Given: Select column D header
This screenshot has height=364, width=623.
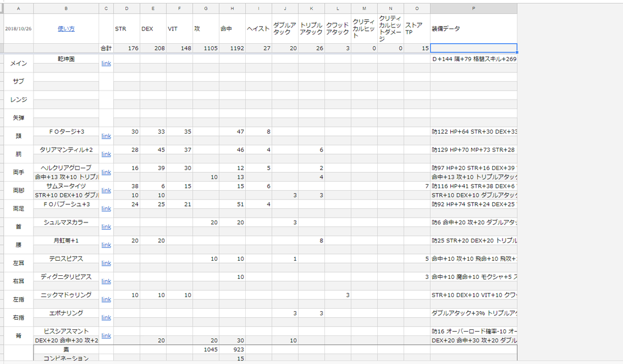Looking at the screenshot, I should [x=127, y=9].
